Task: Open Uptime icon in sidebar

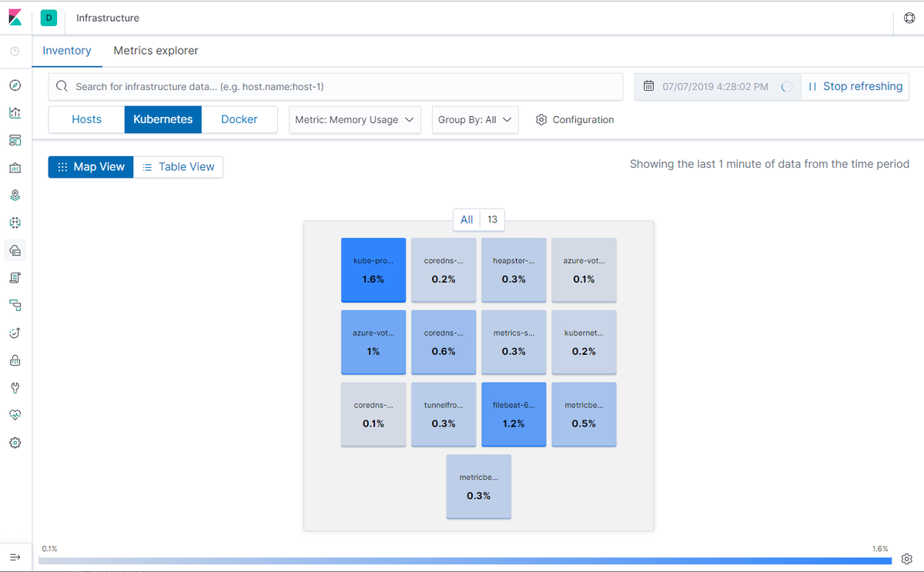Action: pyautogui.click(x=15, y=333)
